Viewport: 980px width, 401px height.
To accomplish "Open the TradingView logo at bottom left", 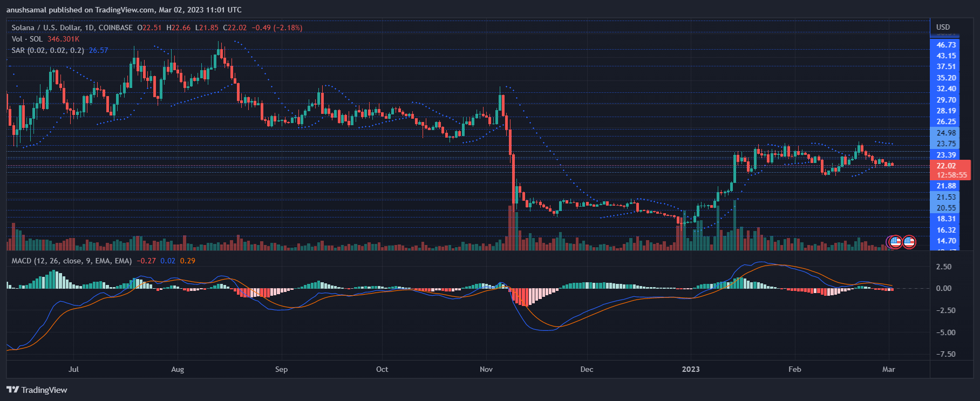I will pyautogui.click(x=37, y=390).
